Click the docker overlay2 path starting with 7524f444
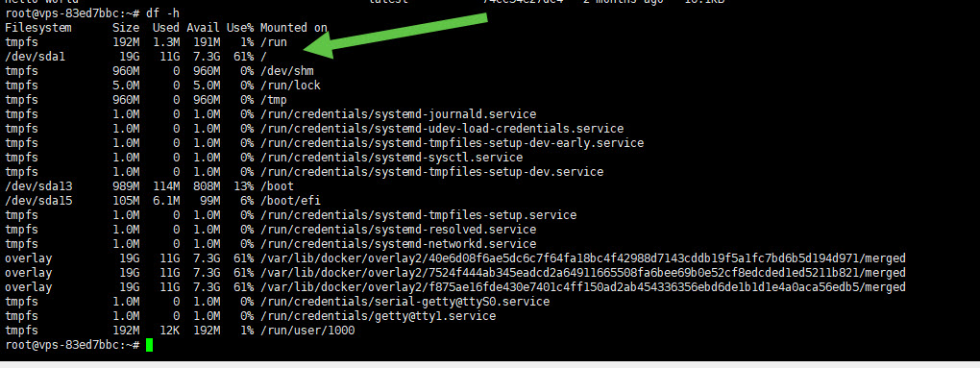This screenshot has width=980, height=368. [583, 273]
